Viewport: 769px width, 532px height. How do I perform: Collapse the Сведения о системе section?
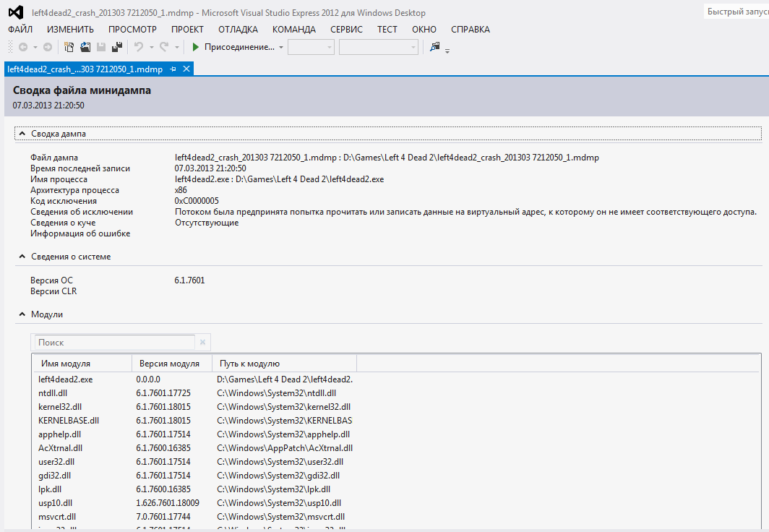pos(22,257)
